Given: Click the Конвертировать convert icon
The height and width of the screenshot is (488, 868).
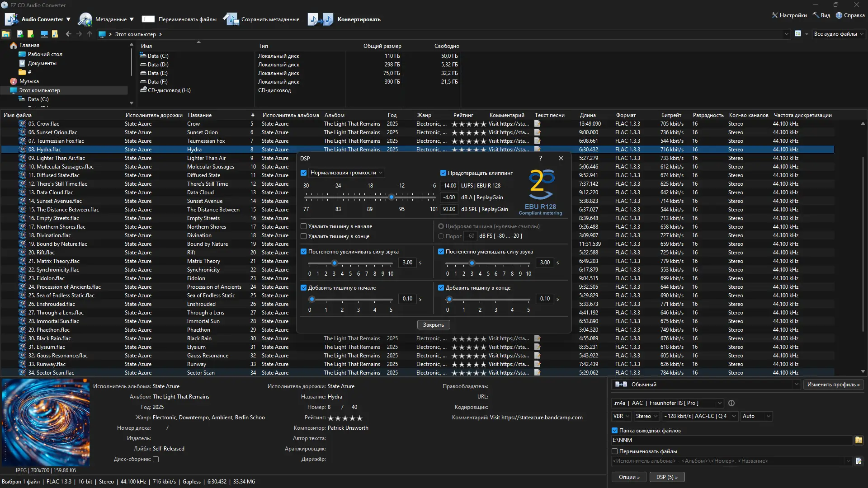Looking at the screenshot, I should [320, 19].
